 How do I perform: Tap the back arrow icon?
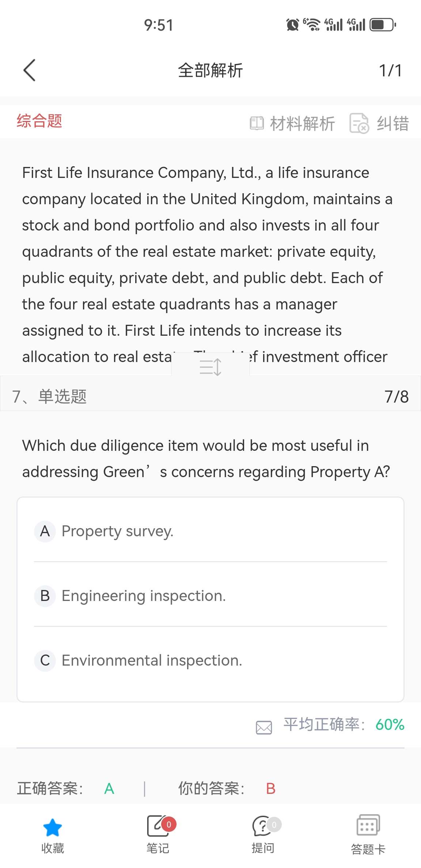pyautogui.click(x=30, y=70)
